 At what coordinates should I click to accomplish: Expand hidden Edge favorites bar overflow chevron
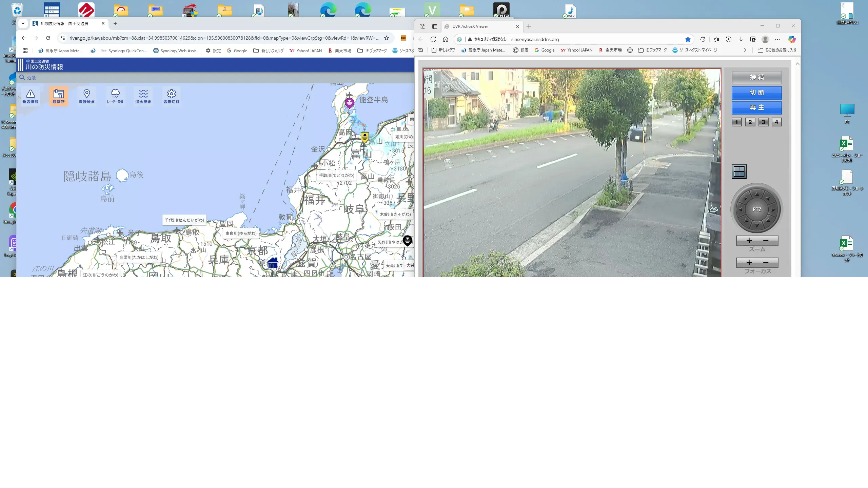tap(745, 50)
